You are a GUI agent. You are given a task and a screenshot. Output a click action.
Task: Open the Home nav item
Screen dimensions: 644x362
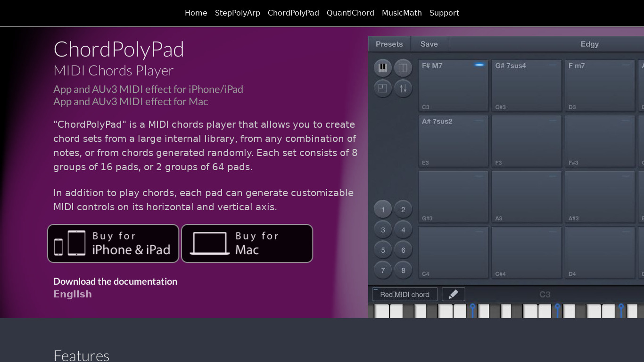click(196, 13)
